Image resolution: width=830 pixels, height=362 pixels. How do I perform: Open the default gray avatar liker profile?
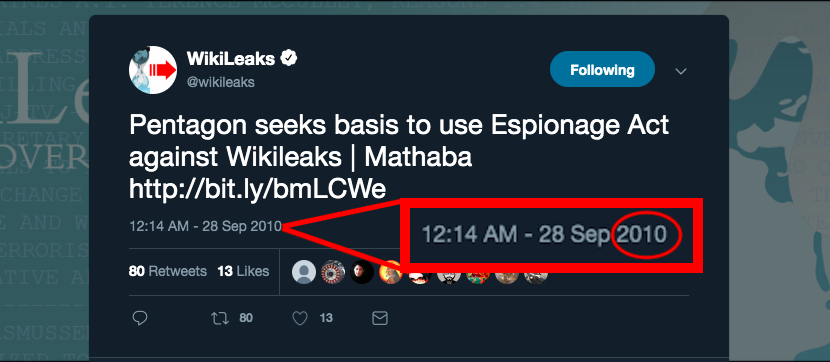click(304, 272)
